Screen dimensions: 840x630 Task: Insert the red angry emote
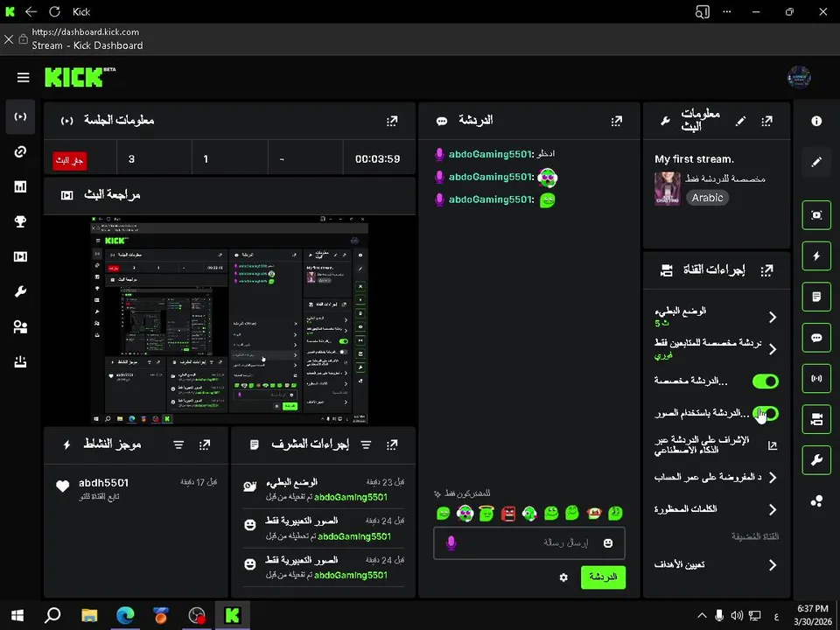point(507,514)
